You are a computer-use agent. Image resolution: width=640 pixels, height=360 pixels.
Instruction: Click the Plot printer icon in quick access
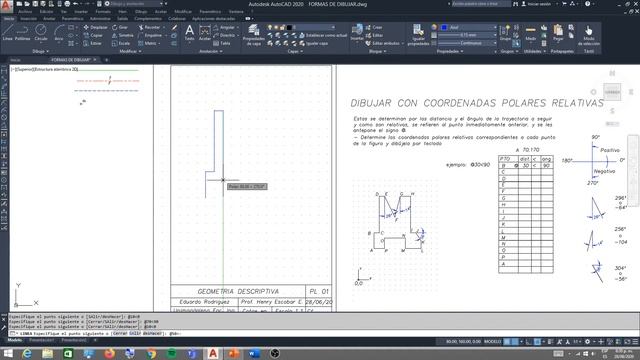67,4
